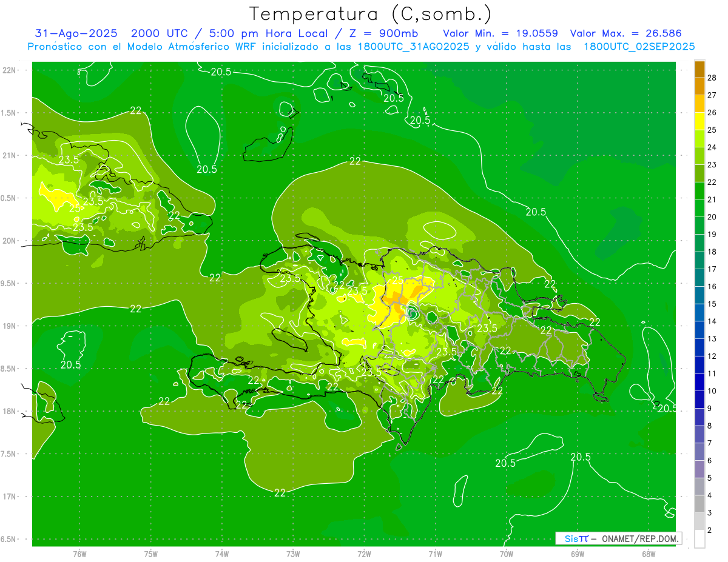Click the '17N' latitude axis label

(9, 497)
